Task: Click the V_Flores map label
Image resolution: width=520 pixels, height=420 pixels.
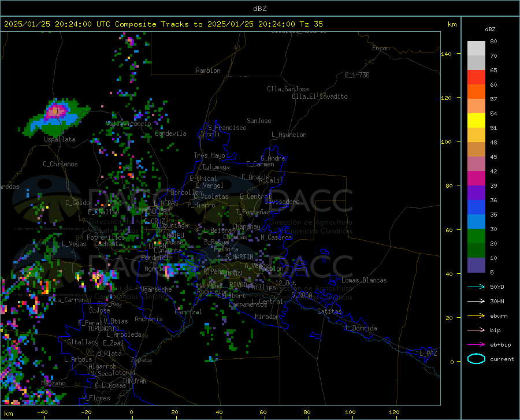Action: (96, 398)
